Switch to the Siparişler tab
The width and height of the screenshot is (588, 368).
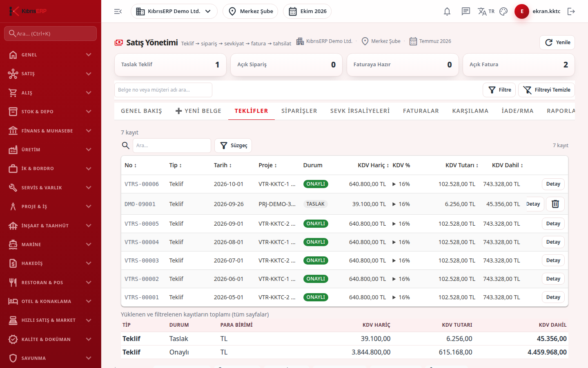299,111
